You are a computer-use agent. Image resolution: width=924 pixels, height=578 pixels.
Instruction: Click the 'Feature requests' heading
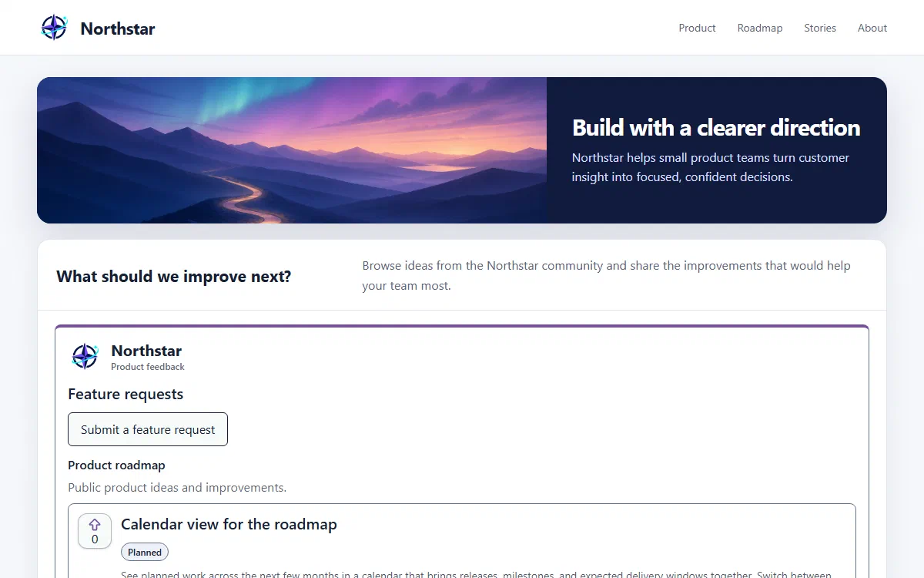[126, 394]
